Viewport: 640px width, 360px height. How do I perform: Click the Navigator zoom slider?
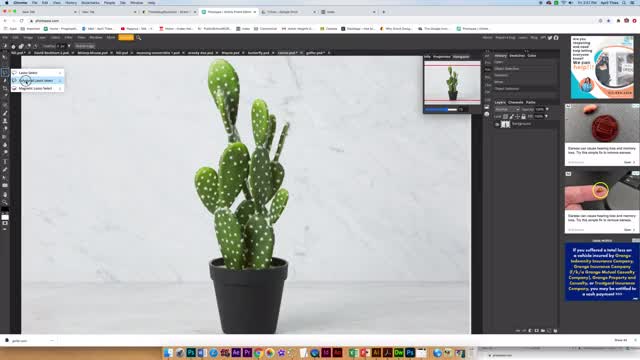click(x=441, y=109)
